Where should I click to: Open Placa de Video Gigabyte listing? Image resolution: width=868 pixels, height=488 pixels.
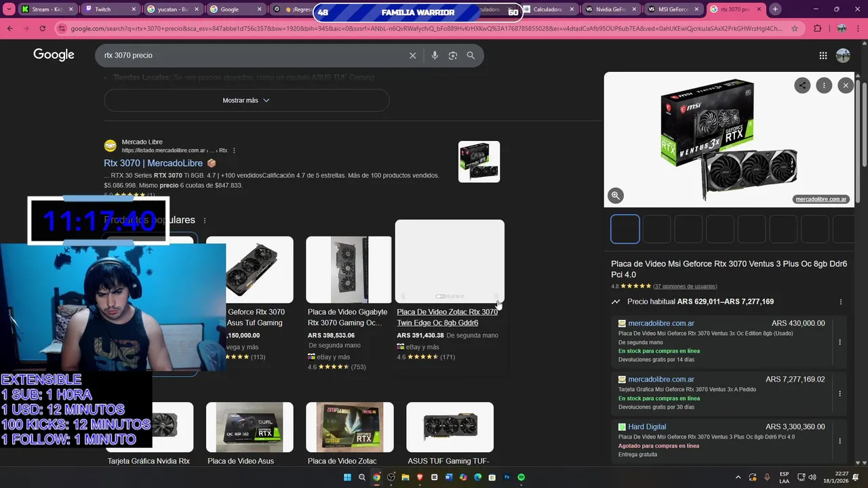[x=347, y=317]
